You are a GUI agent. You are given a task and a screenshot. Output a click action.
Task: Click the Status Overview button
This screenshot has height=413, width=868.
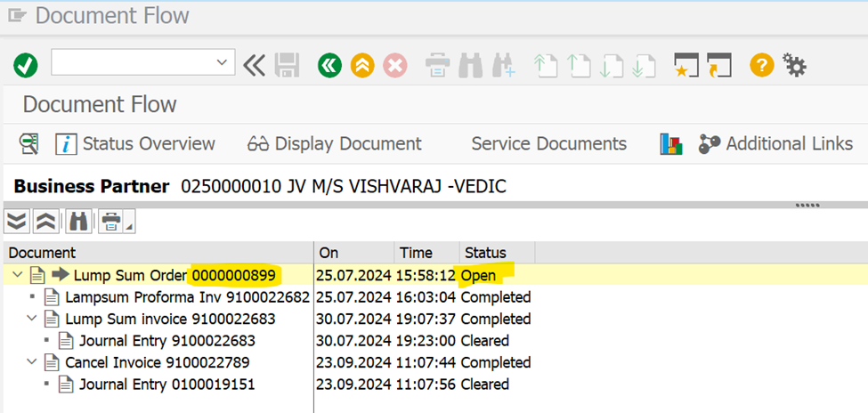click(135, 144)
